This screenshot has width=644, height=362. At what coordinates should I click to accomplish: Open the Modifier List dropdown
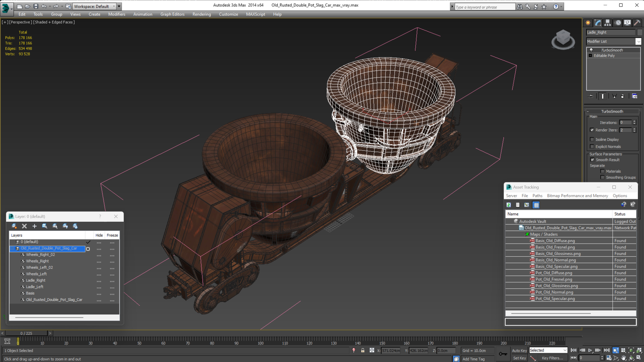[639, 42]
